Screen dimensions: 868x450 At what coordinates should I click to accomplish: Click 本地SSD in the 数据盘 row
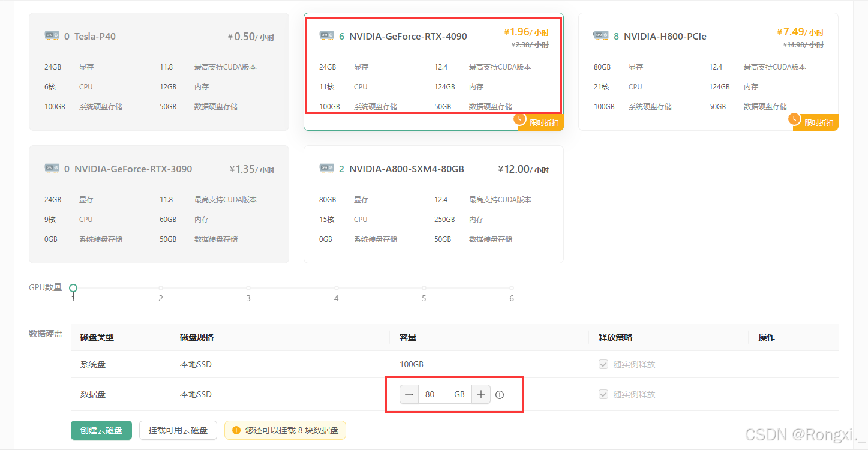click(x=196, y=394)
